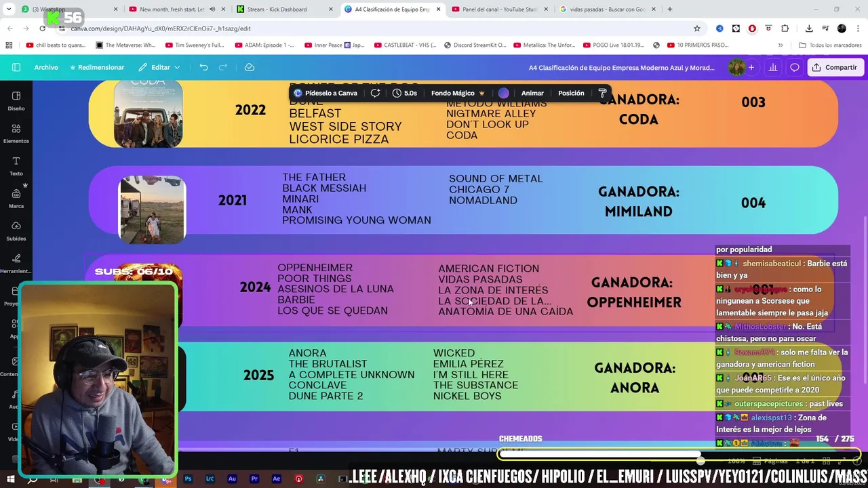Toggle the Canva side panel menu icon
This screenshot has width=868, height=488.
click(16, 67)
